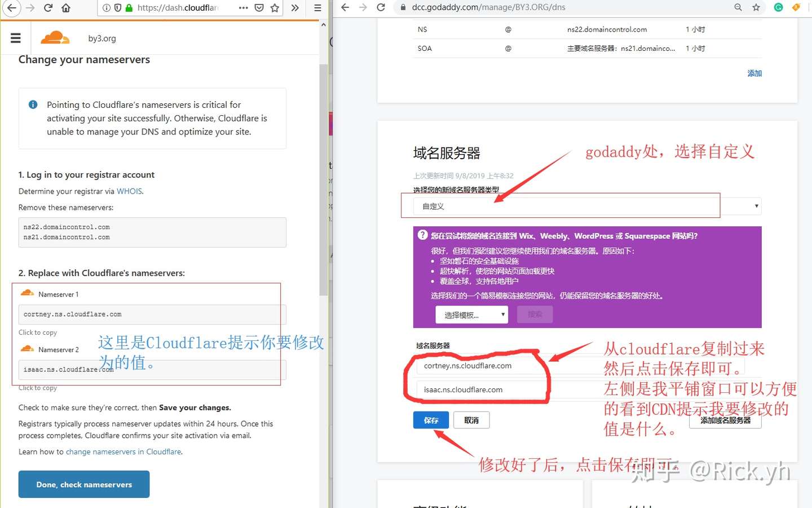The image size is (812, 508).
Task: Open Cloudflare dashboard sidebar menu icon
Action: [16, 38]
